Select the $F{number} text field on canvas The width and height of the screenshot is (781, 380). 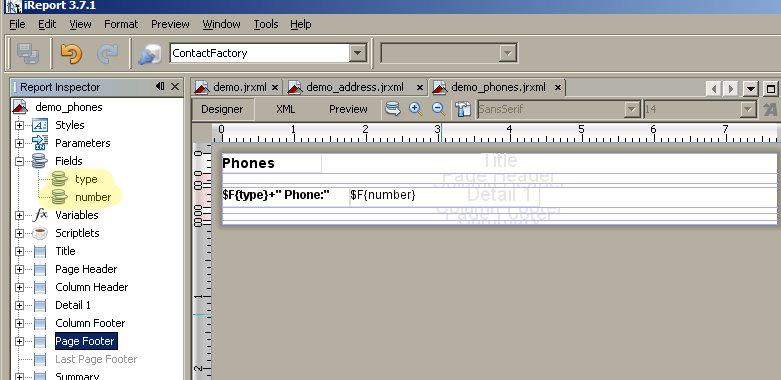point(383,195)
